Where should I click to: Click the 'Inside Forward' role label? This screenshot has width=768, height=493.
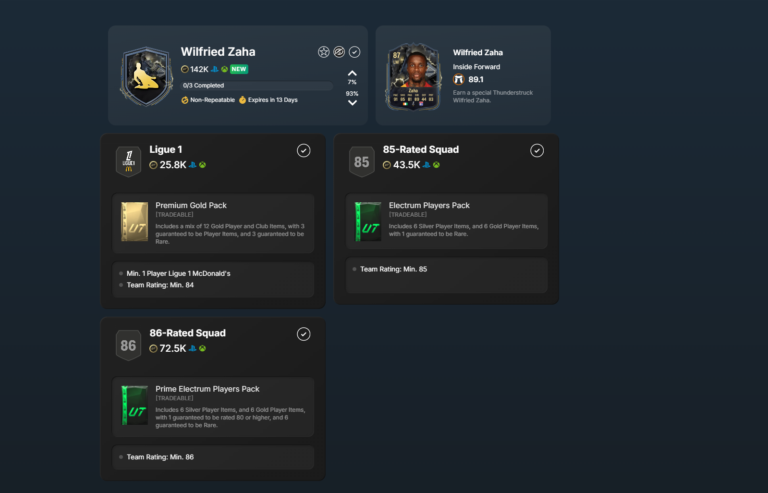(477, 67)
